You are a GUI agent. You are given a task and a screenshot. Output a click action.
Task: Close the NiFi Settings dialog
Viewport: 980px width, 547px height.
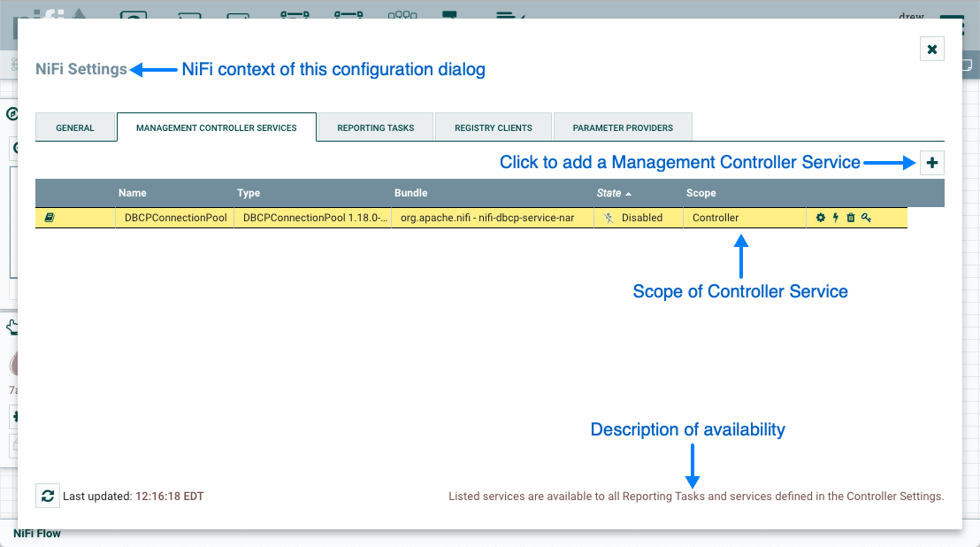(x=932, y=50)
